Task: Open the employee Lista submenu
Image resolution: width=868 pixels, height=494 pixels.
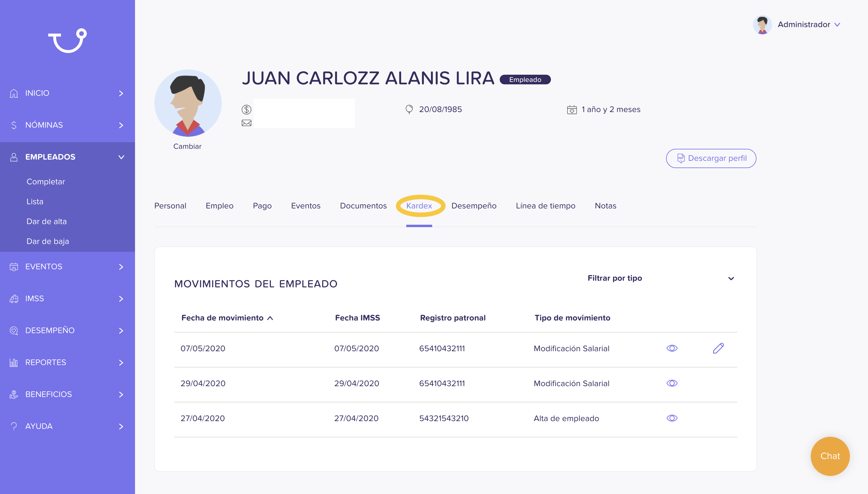Action: (35, 202)
